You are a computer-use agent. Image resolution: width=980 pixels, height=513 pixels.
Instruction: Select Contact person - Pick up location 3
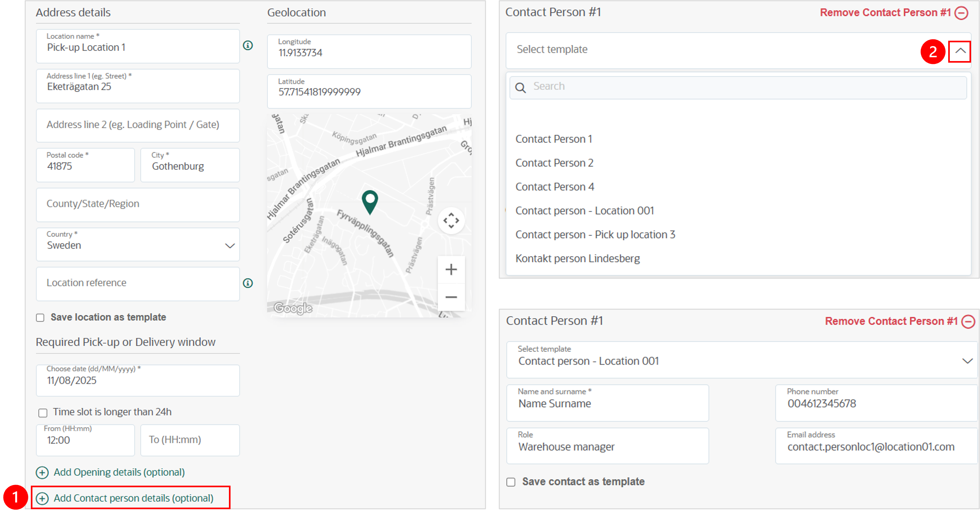pyautogui.click(x=595, y=235)
